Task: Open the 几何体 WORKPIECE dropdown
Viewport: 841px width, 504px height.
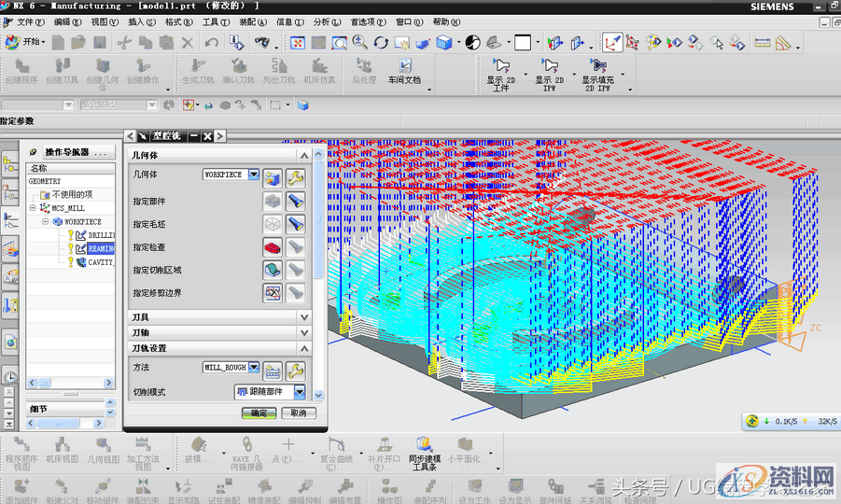Action: 254,175
